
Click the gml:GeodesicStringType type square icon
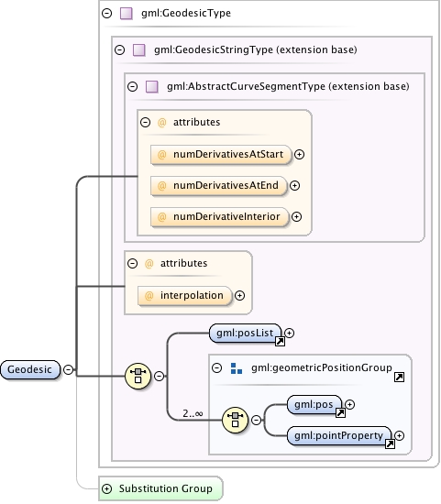(x=139, y=50)
